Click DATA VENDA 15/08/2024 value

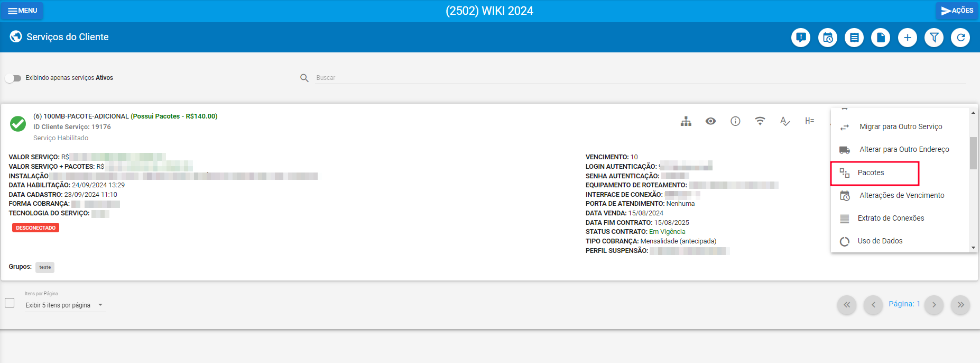[x=646, y=213]
